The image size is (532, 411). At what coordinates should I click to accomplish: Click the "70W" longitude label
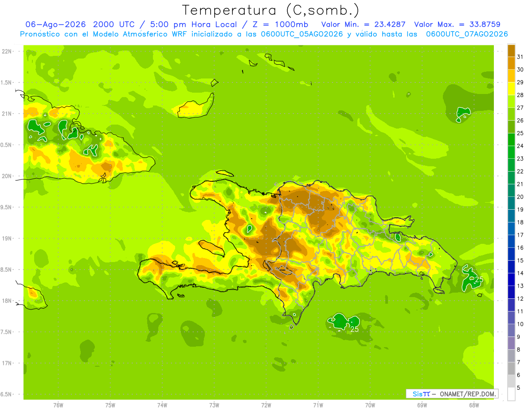(370, 405)
